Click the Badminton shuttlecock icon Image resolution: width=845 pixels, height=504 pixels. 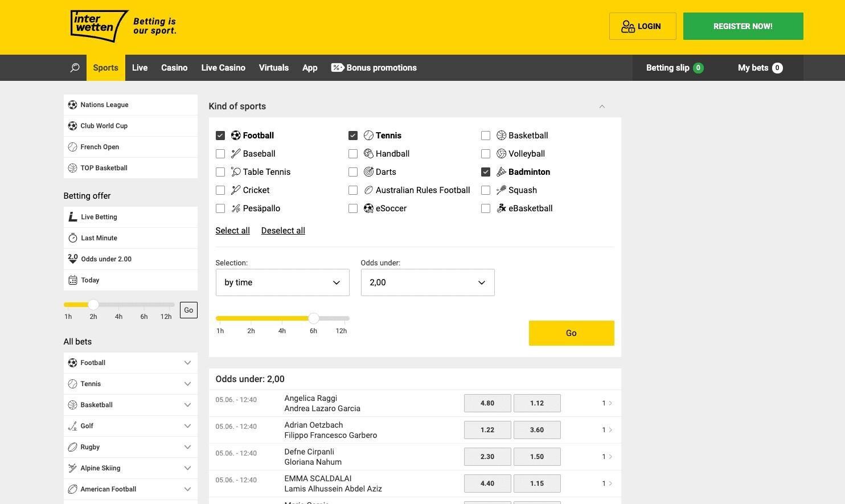pyautogui.click(x=501, y=172)
